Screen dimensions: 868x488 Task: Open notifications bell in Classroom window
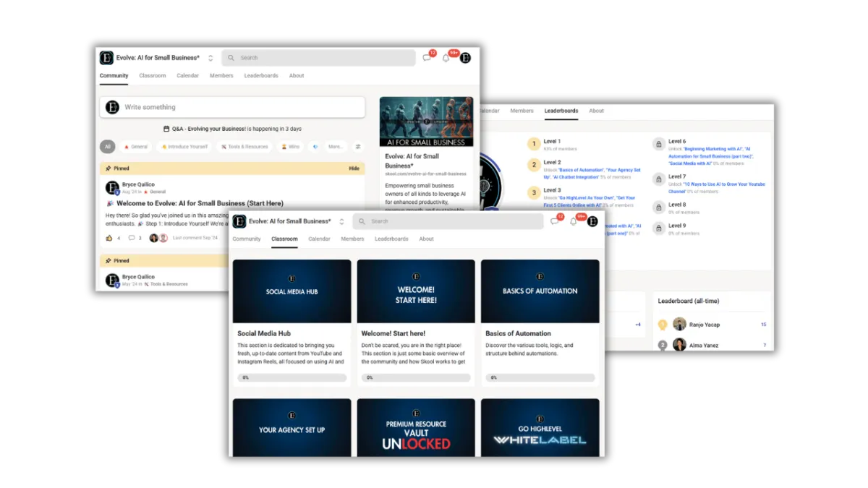coord(574,221)
